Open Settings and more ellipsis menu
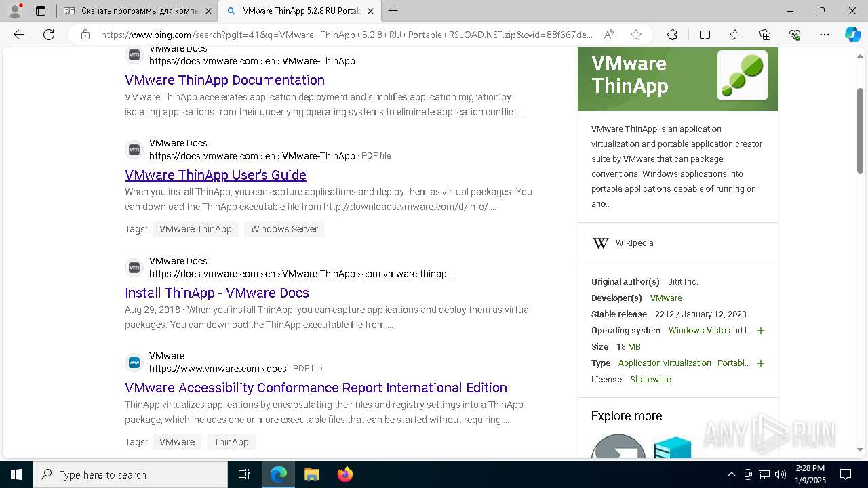This screenshot has height=488, width=868. (825, 35)
